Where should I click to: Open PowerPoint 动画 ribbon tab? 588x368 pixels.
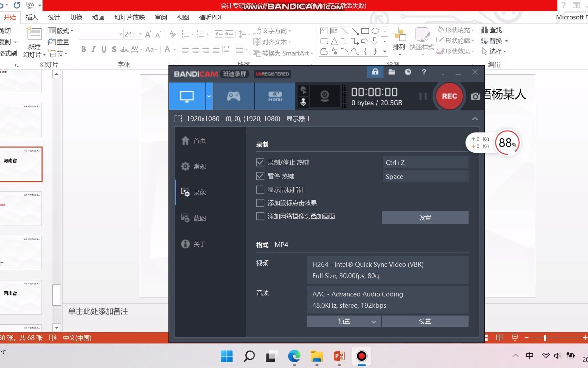(x=98, y=17)
